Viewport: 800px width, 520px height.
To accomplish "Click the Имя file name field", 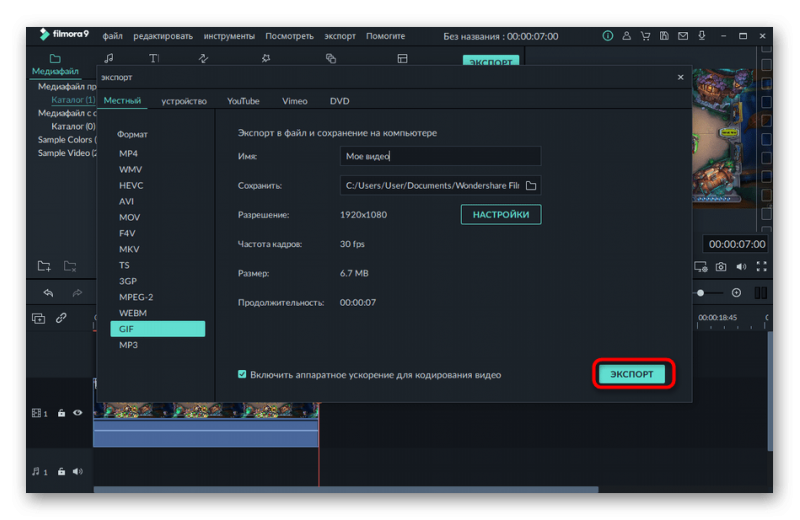I will tap(440, 156).
